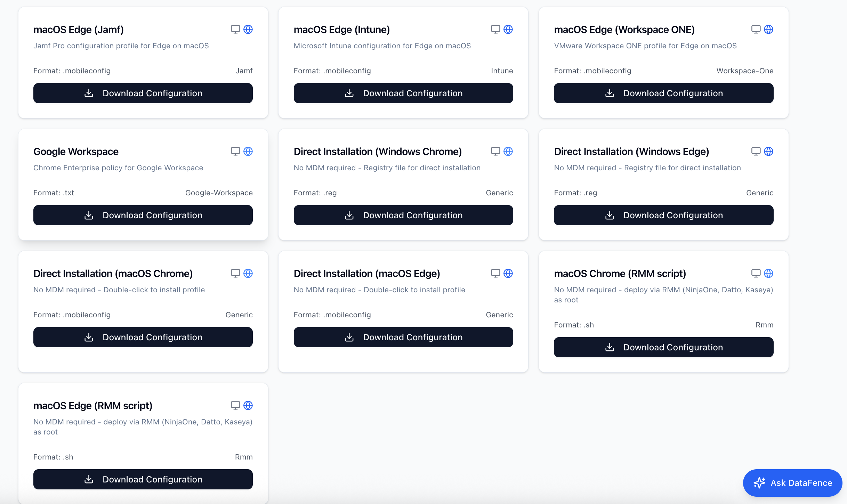The image size is (847, 504).
Task: Click the 'Google-Workspace' platform tag
Action: pos(219,193)
